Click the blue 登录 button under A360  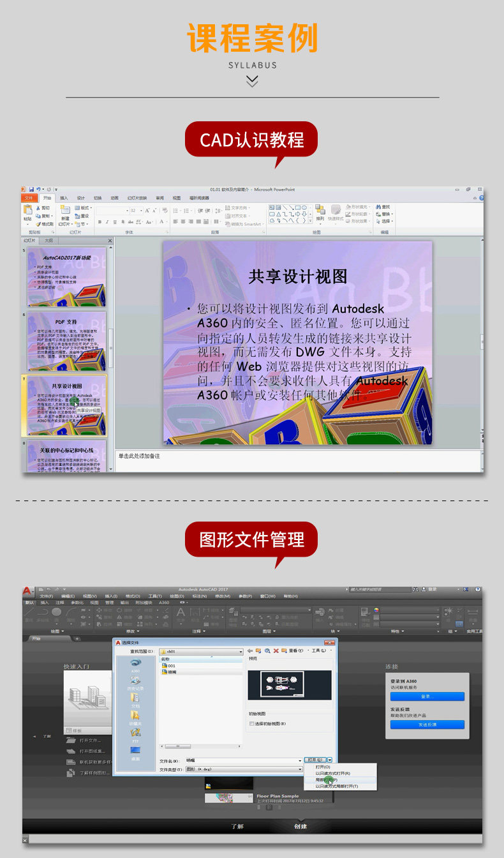[427, 696]
